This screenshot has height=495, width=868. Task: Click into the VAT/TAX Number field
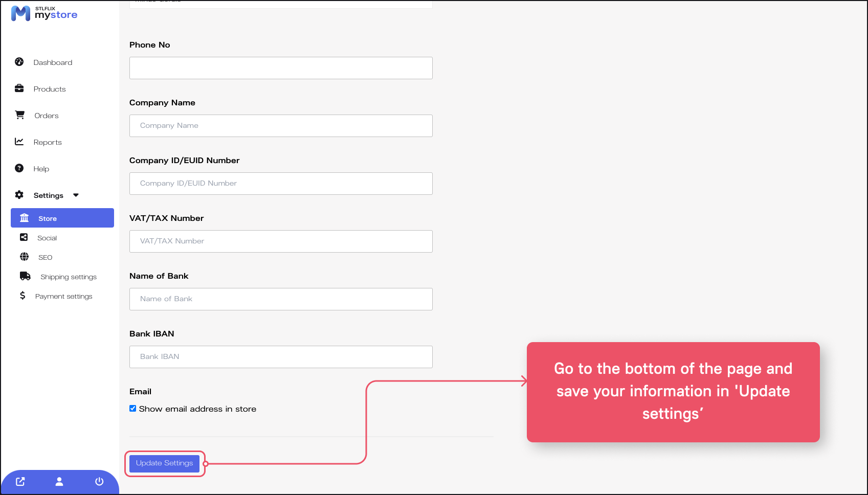[281, 241]
